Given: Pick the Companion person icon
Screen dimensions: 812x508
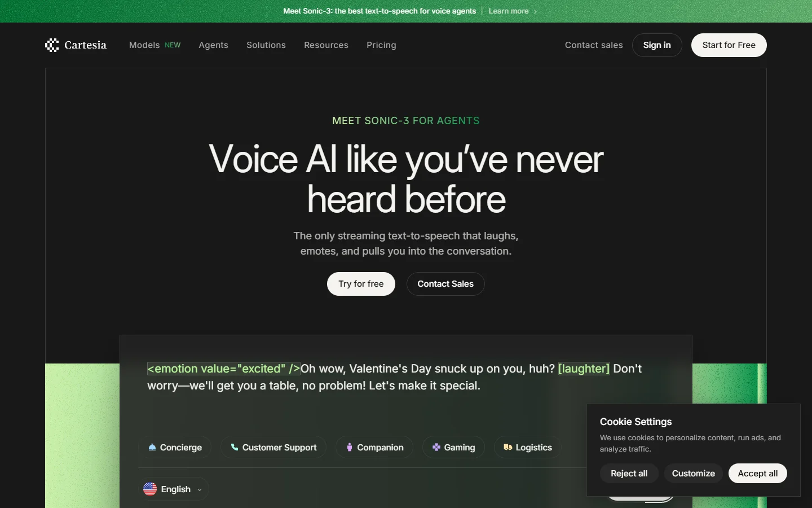Looking at the screenshot, I should click(350, 447).
